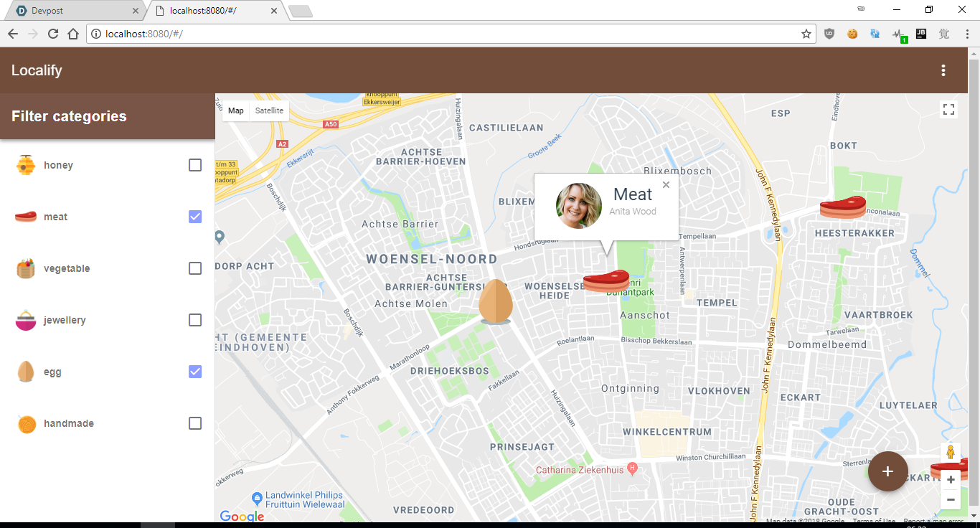Click the address bar URL field
Image resolution: width=980 pixels, height=528 pixels.
click(452, 34)
